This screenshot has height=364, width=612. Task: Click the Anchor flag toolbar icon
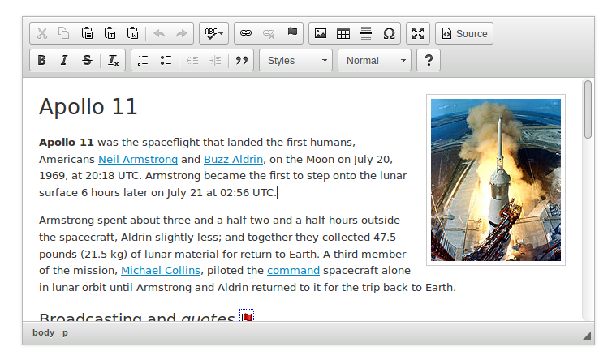291,33
